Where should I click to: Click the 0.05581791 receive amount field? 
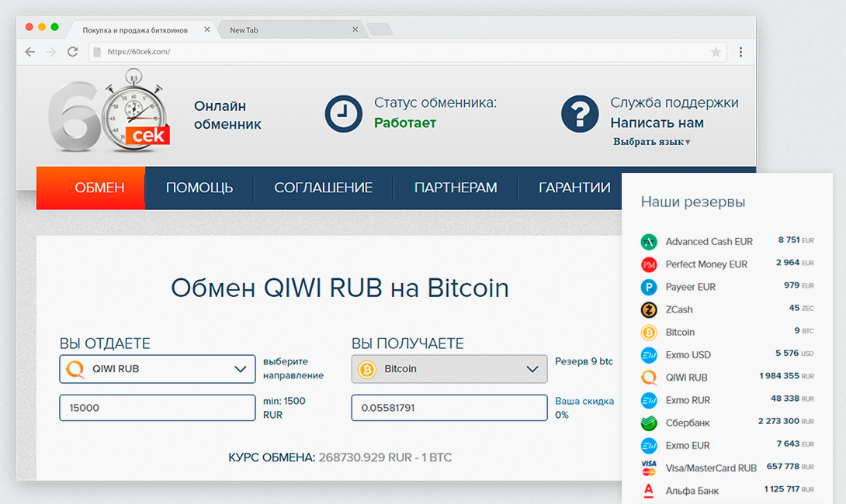[449, 408]
